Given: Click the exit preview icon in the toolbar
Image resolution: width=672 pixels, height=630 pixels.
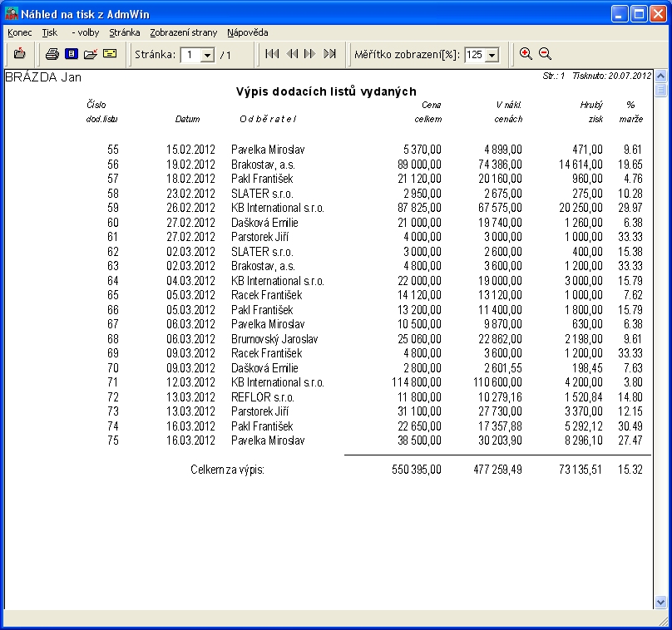Looking at the screenshot, I should coord(19,54).
